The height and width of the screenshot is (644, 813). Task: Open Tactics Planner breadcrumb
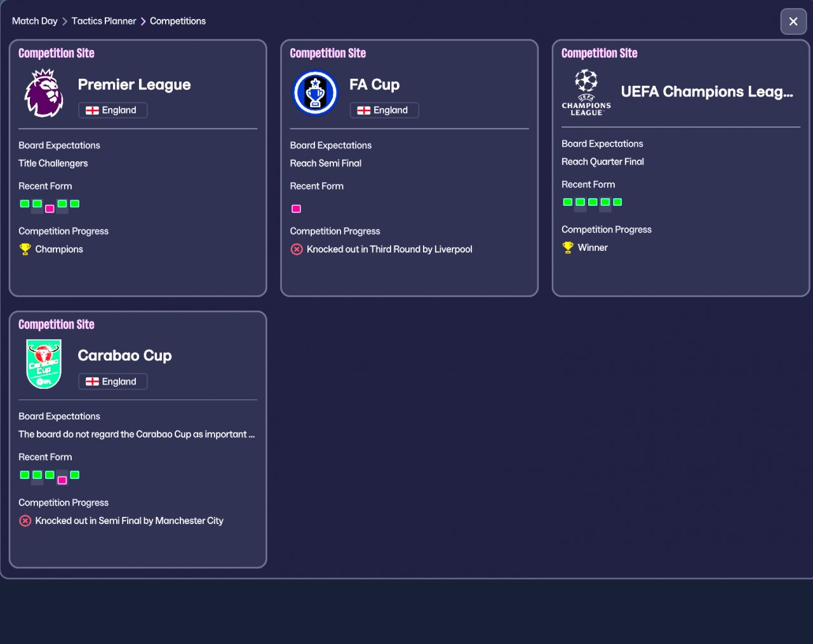pyautogui.click(x=104, y=21)
